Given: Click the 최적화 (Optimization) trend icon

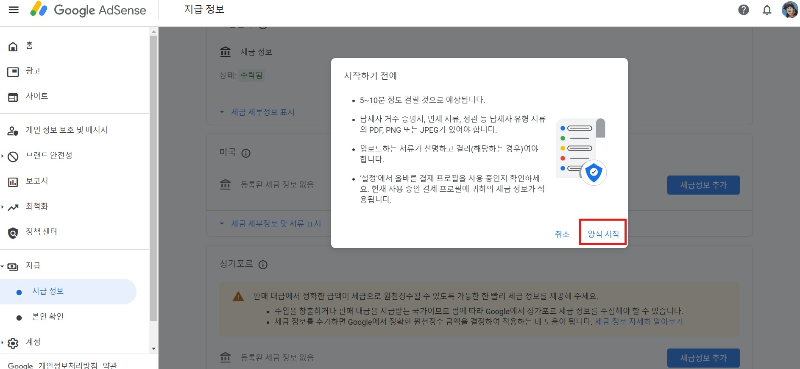Looking at the screenshot, I should [13, 207].
